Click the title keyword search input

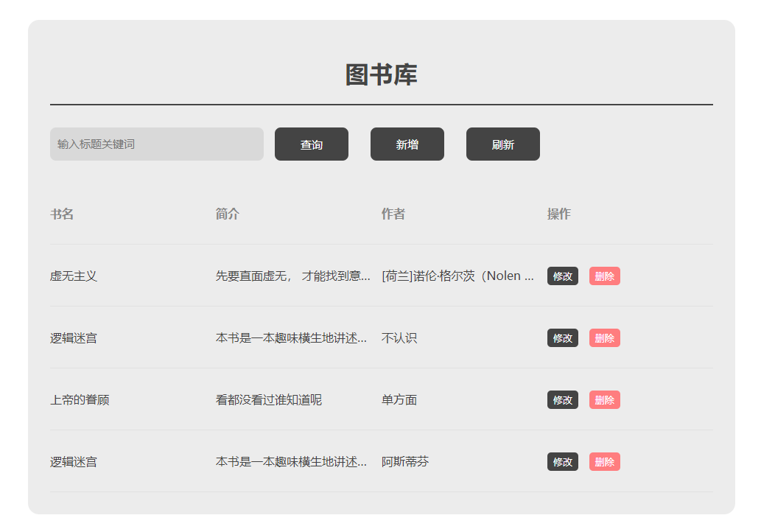point(157,144)
